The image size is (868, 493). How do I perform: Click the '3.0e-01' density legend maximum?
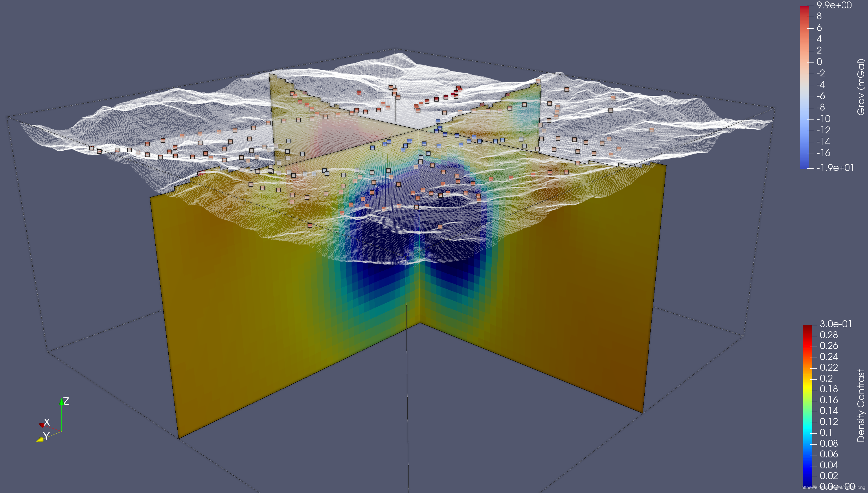click(x=836, y=324)
